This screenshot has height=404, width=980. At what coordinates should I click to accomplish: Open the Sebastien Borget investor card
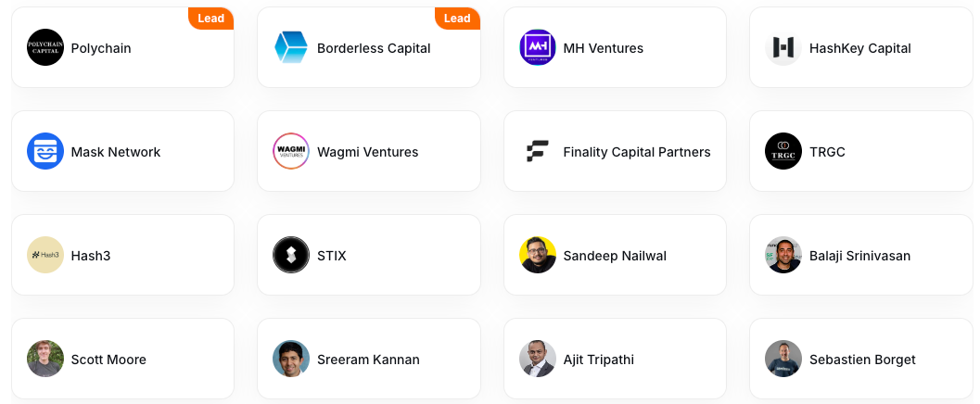point(861,359)
